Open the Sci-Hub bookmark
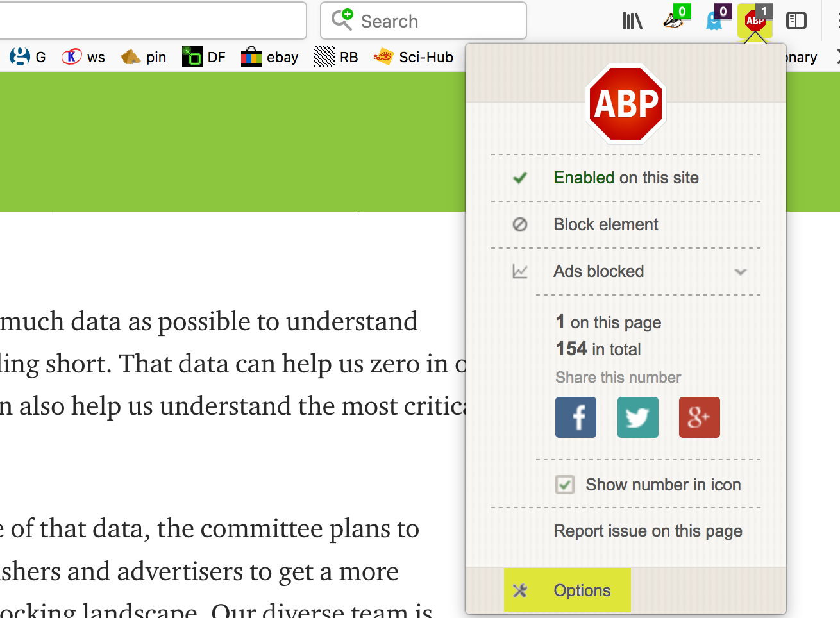 [414, 57]
